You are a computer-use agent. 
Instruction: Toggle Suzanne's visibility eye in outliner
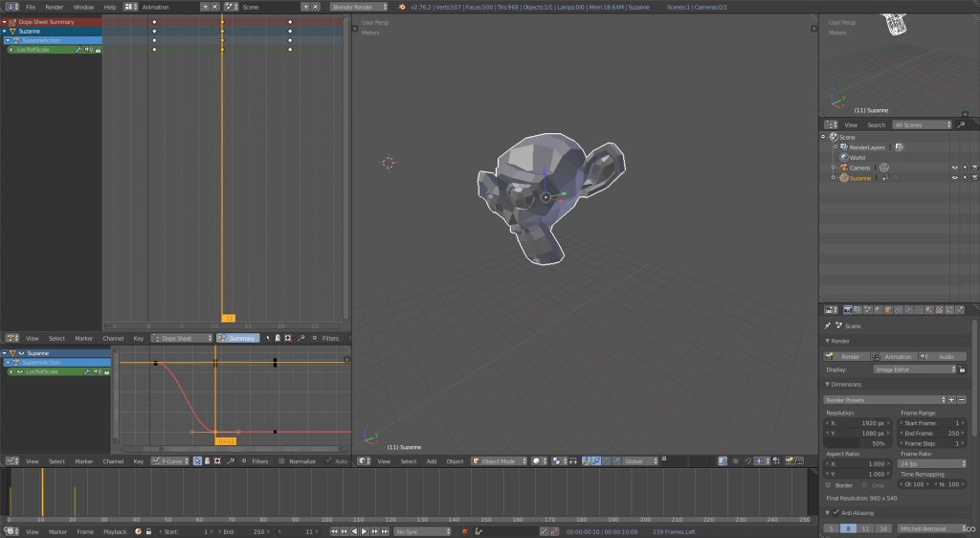coord(953,178)
